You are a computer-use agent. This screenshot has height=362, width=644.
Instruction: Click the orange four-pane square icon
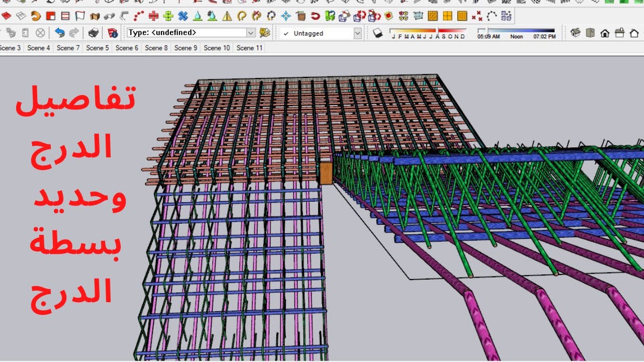[447, 16]
